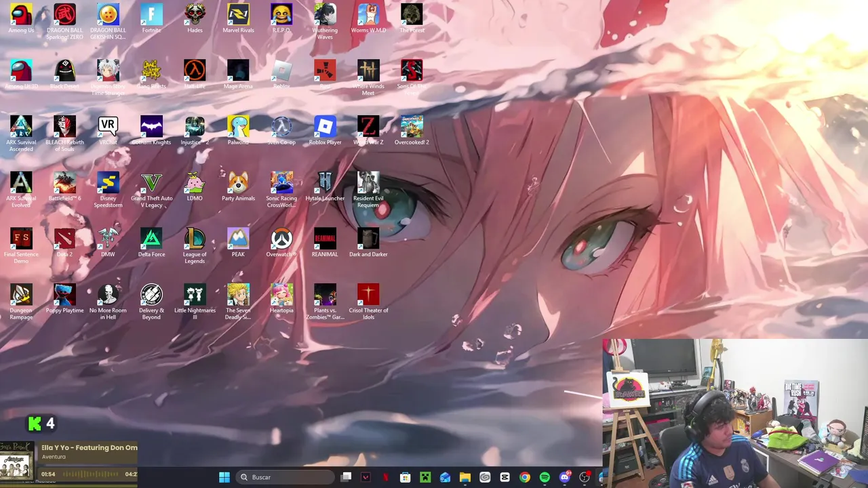Open the Among Us 3D shortcut
The width and height of the screenshot is (868, 488).
coord(21,75)
